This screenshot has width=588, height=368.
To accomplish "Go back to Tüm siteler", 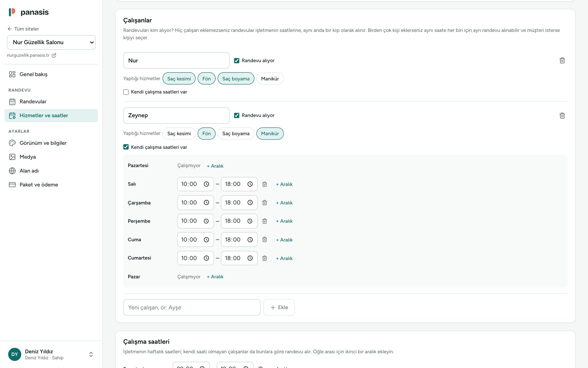I will tap(23, 29).
